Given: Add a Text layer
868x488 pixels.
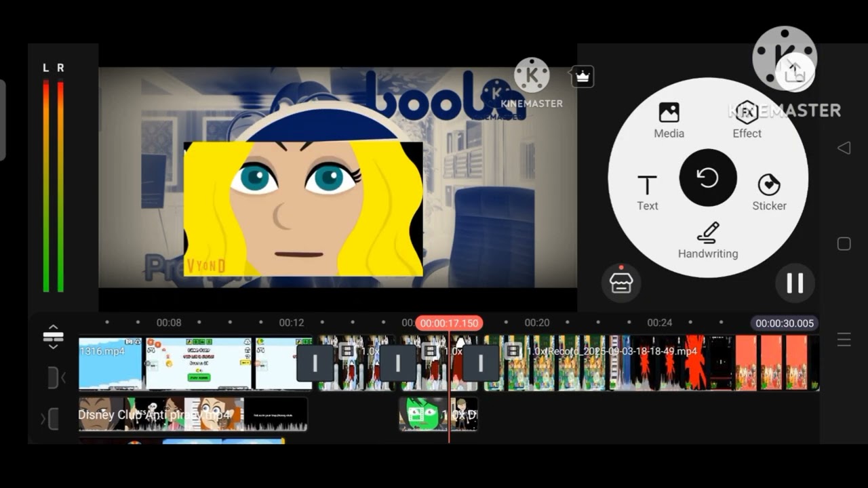Looking at the screenshot, I should coord(647,193).
